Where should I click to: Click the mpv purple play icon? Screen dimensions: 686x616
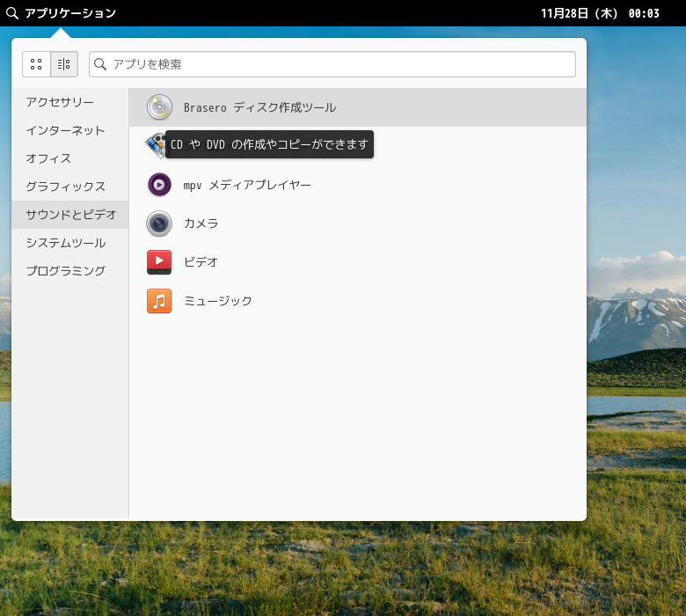[159, 185]
